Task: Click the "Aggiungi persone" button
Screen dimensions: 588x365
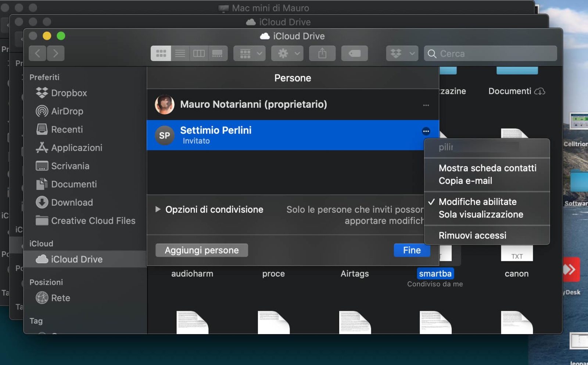Action: (201, 250)
